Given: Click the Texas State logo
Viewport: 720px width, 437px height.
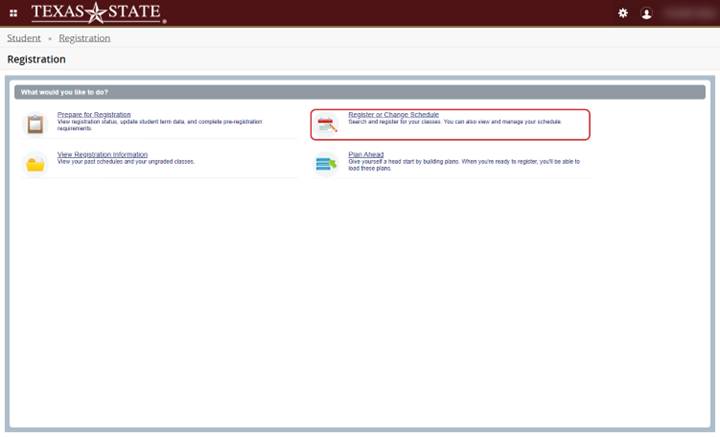Looking at the screenshot, I should [x=98, y=13].
